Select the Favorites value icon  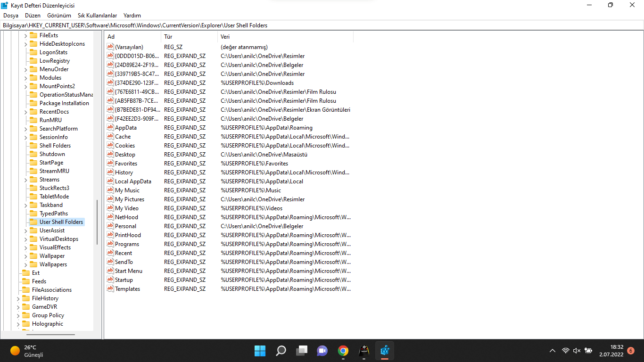[110, 163]
